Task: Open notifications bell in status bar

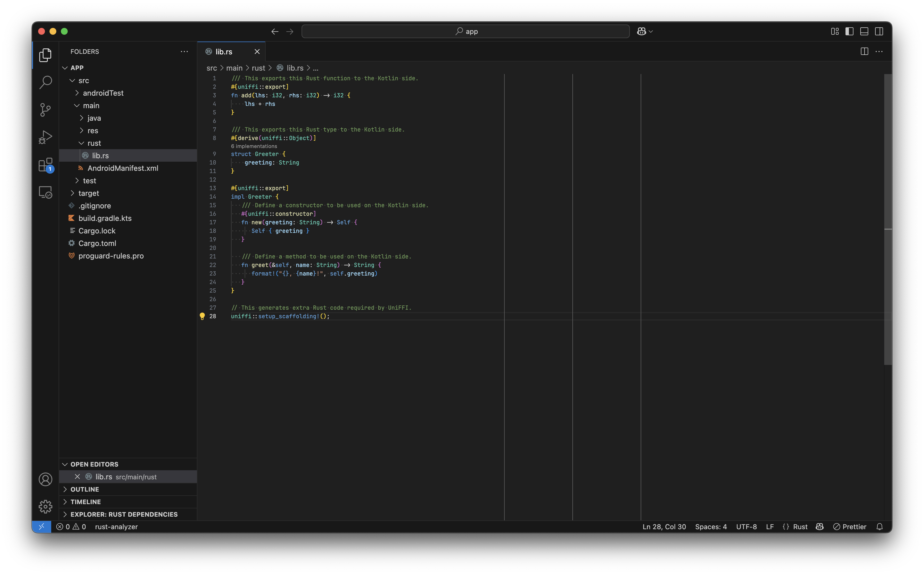Action: coord(880,526)
